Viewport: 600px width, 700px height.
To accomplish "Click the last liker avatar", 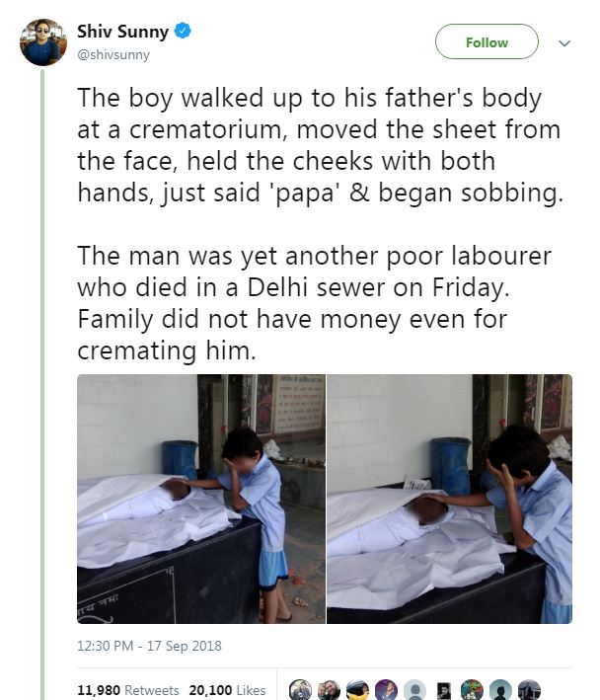I will [x=530, y=690].
